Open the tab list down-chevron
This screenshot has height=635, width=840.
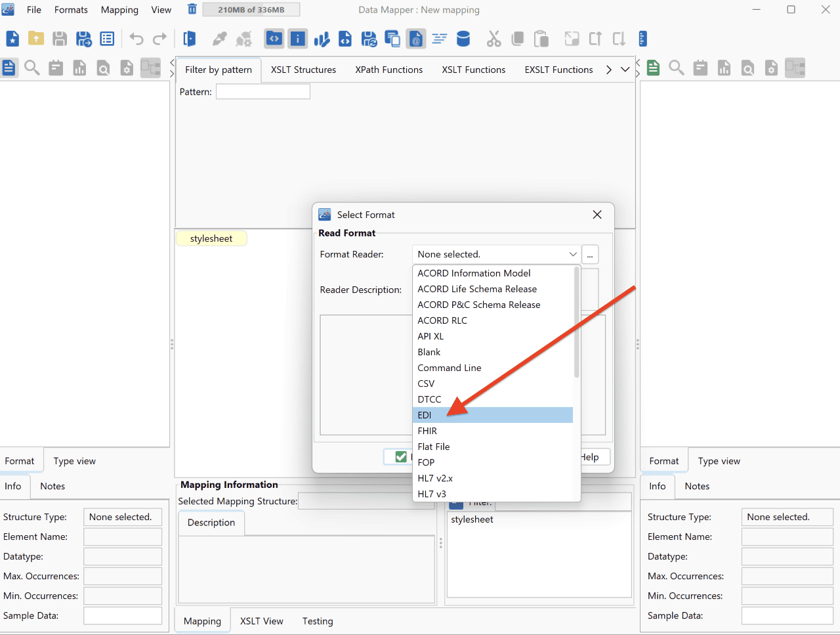(625, 70)
